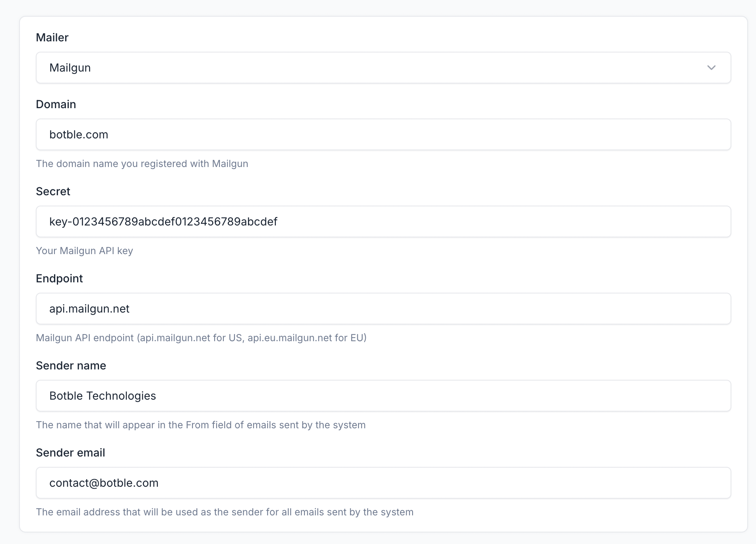Click the Mailer field label
756x544 pixels.
point(52,37)
